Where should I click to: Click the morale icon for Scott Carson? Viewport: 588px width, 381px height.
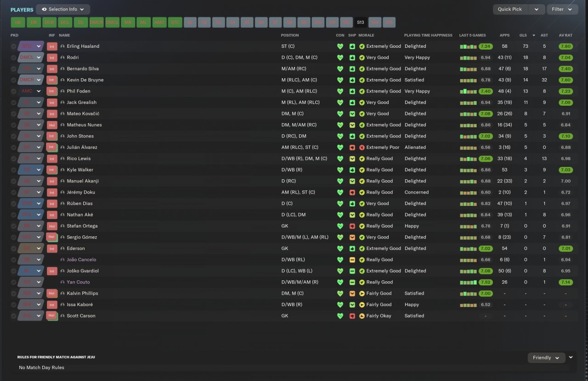pyautogui.click(x=362, y=316)
